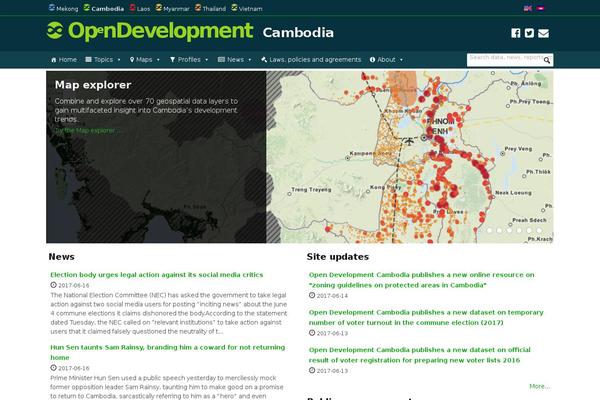Open voter turnout dataset update
Screen dimensions: 600x400
click(x=426, y=317)
